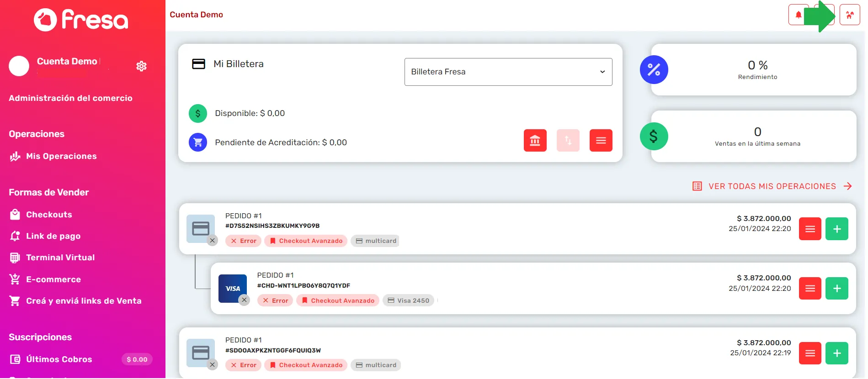Click VER TODAS MIS OPERACIONES link
The image size is (868, 379).
772,186
